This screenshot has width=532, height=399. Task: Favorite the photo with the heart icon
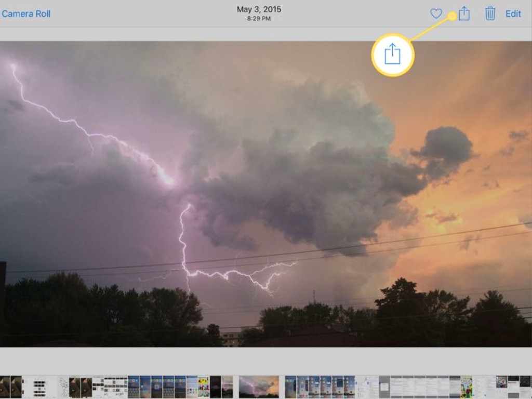coord(436,14)
